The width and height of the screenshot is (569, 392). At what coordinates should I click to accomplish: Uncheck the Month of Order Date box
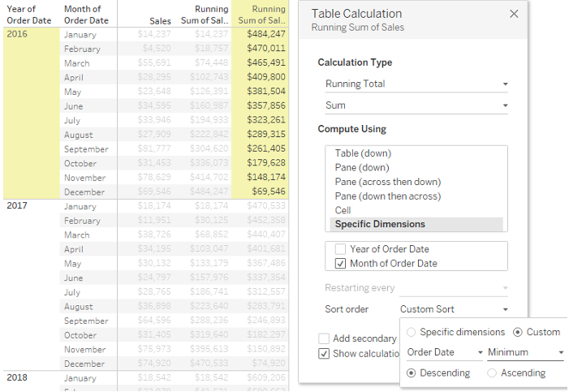(x=340, y=263)
